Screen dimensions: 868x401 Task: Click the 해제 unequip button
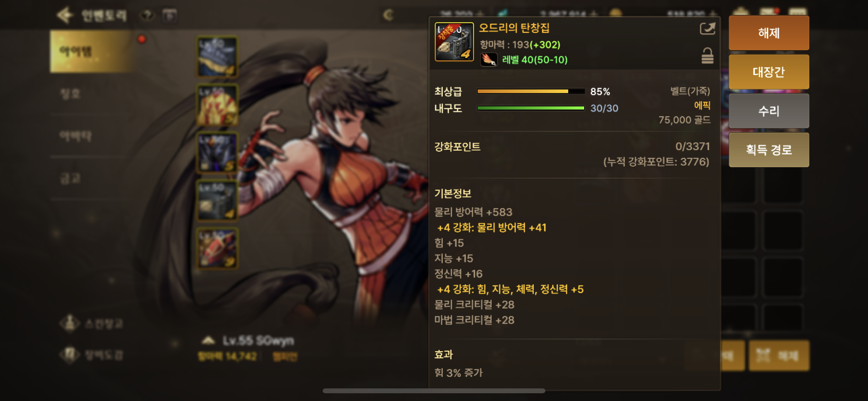(x=769, y=33)
